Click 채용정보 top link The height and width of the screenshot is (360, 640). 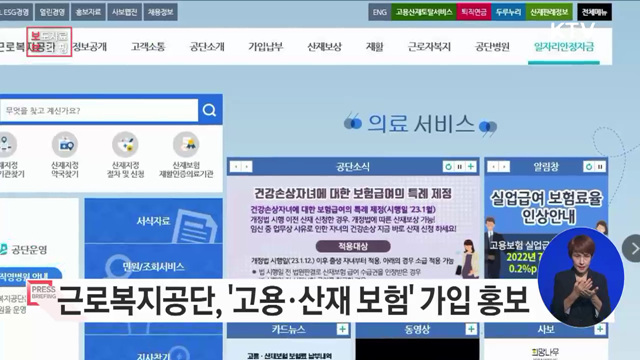(160, 12)
